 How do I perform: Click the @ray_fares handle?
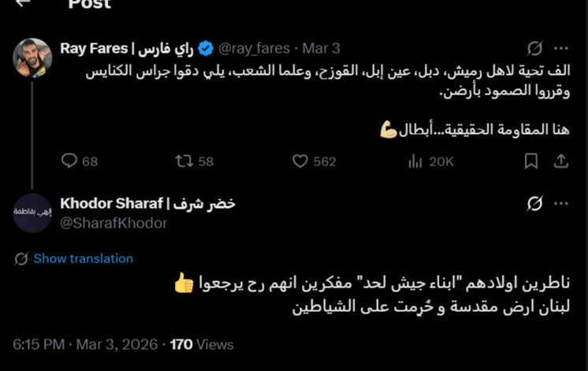(254, 49)
